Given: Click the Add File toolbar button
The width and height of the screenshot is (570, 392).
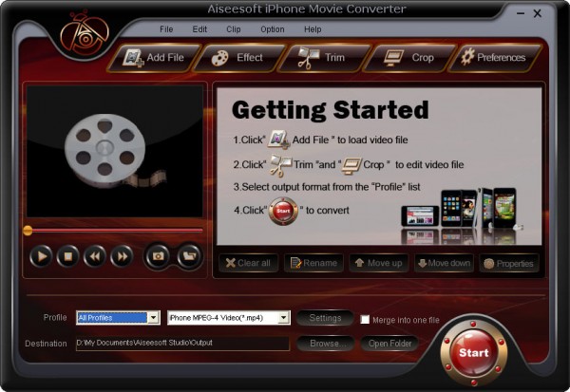Looking at the screenshot, I should [154, 57].
